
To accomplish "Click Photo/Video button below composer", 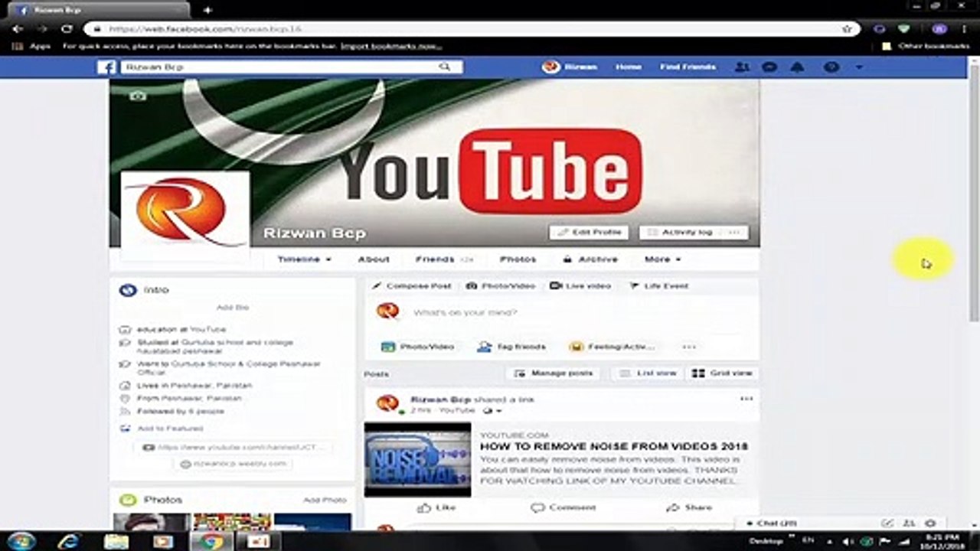I will 418,347.
